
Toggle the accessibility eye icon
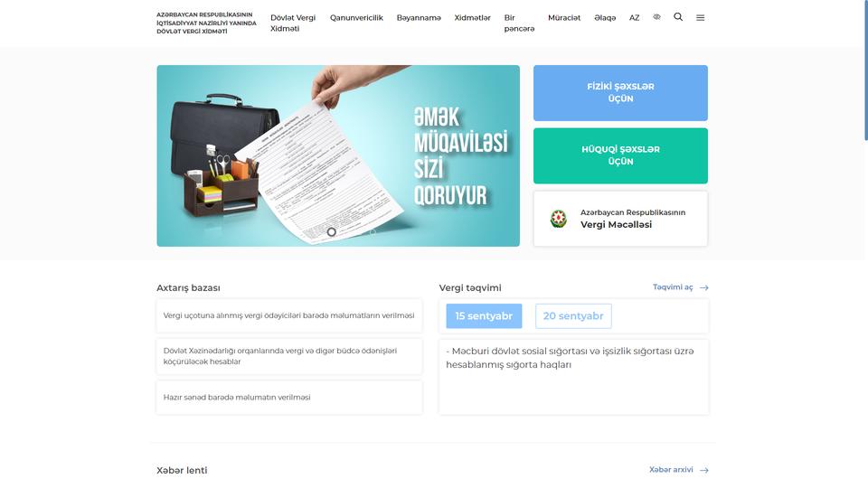[656, 17]
